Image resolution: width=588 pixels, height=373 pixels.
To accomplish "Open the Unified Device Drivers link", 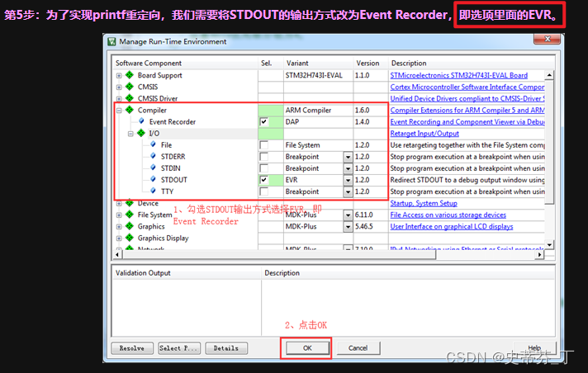I will click(467, 98).
